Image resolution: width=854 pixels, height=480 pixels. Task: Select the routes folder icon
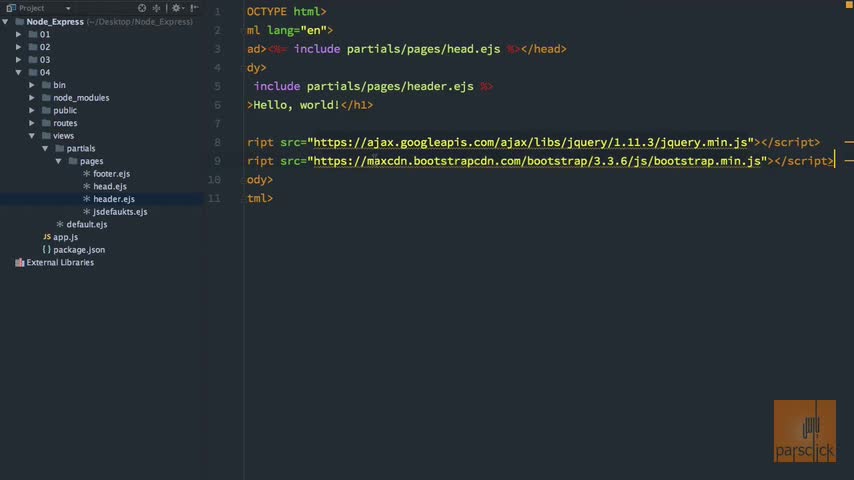(x=46, y=123)
